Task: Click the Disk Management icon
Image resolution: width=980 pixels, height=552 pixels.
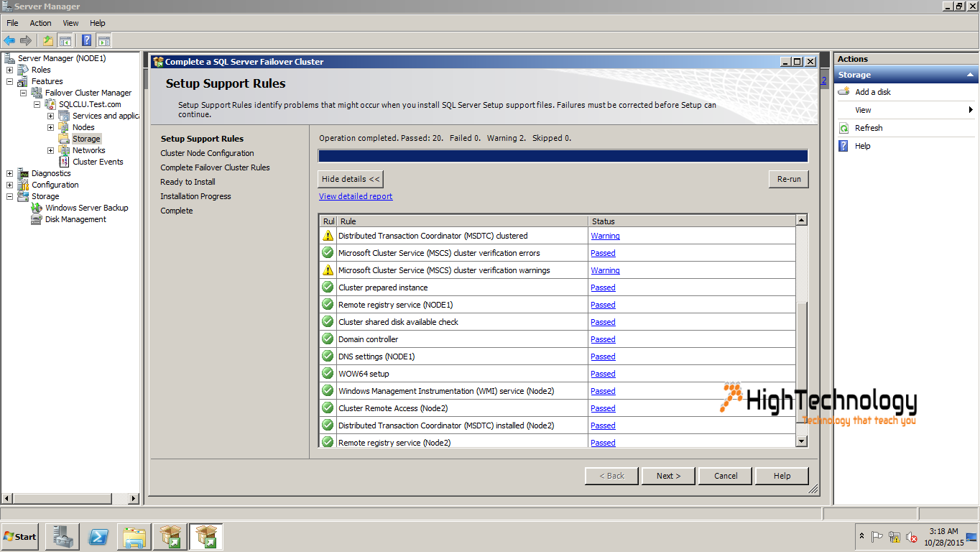Action: click(37, 219)
